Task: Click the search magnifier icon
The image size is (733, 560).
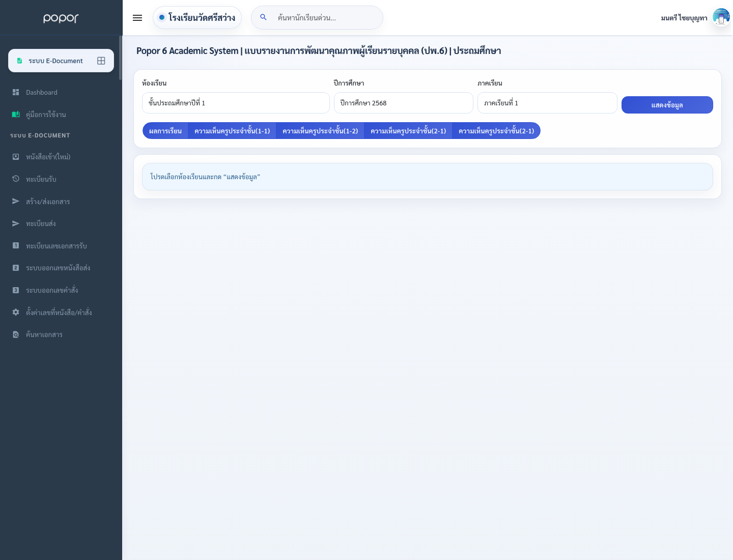Action: tap(263, 17)
